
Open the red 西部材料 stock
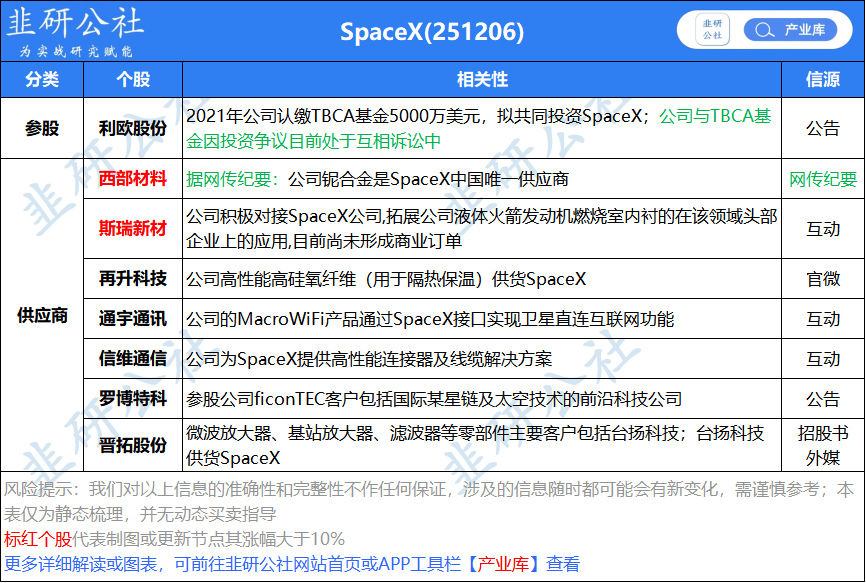[133, 179]
